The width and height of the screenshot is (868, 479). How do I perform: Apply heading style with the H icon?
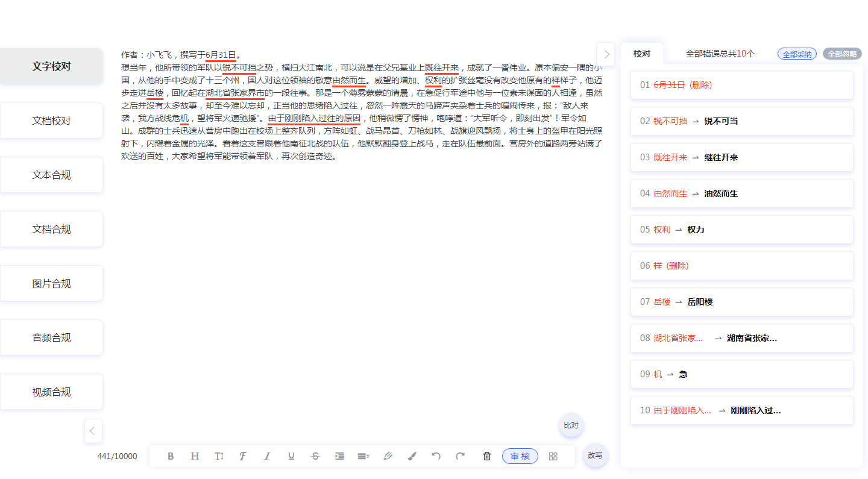pyautogui.click(x=195, y=456)
